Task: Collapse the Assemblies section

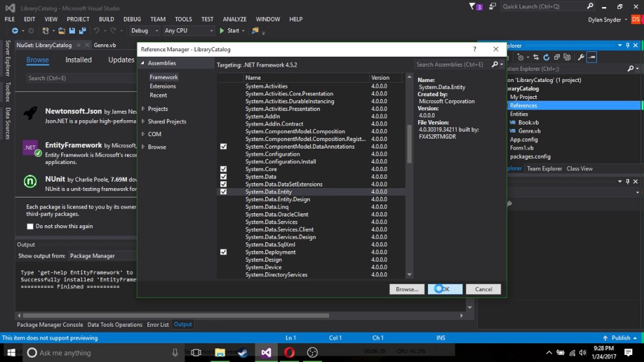Action: (x=143, y=63)
